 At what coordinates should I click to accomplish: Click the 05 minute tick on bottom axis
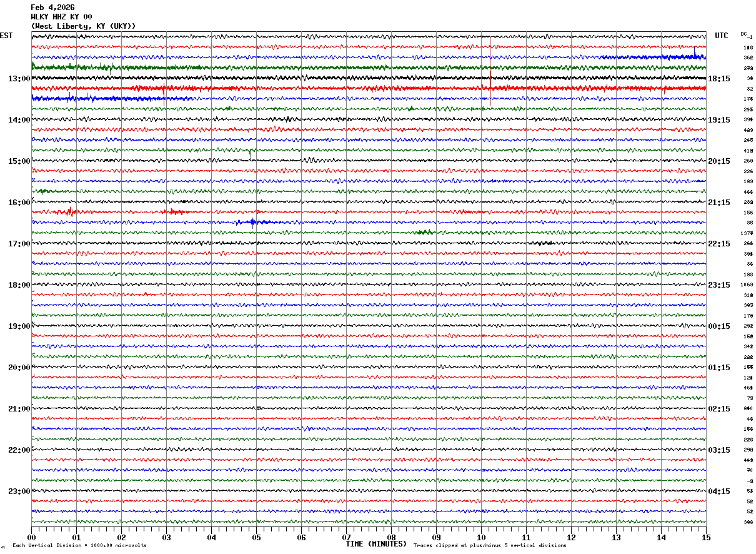pyautogui.click(x=256, y=538)
